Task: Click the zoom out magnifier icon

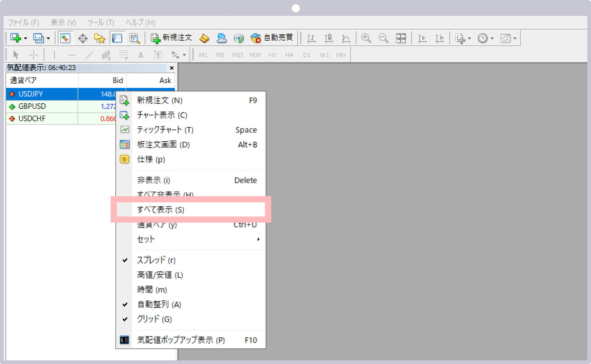Action: point(383,38)
